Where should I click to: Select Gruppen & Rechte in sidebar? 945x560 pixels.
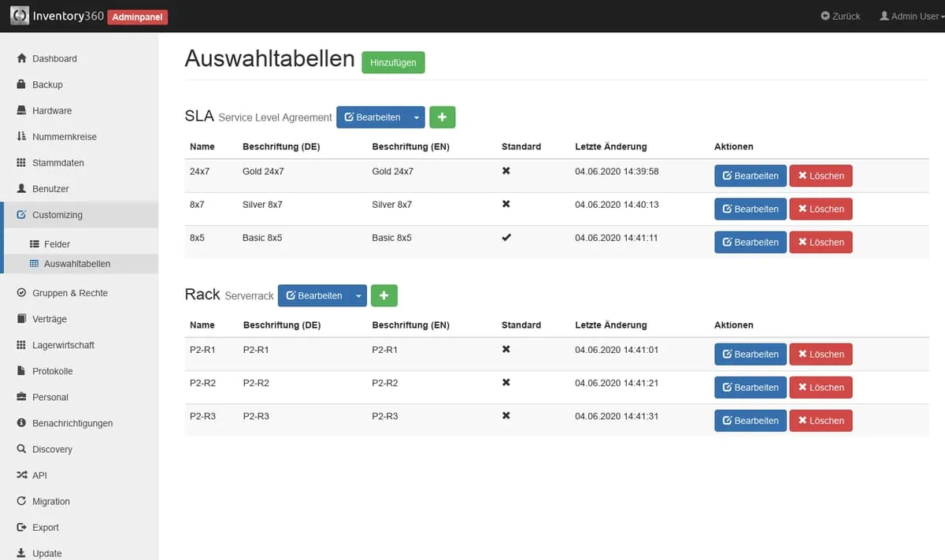[x=69, y=293]
